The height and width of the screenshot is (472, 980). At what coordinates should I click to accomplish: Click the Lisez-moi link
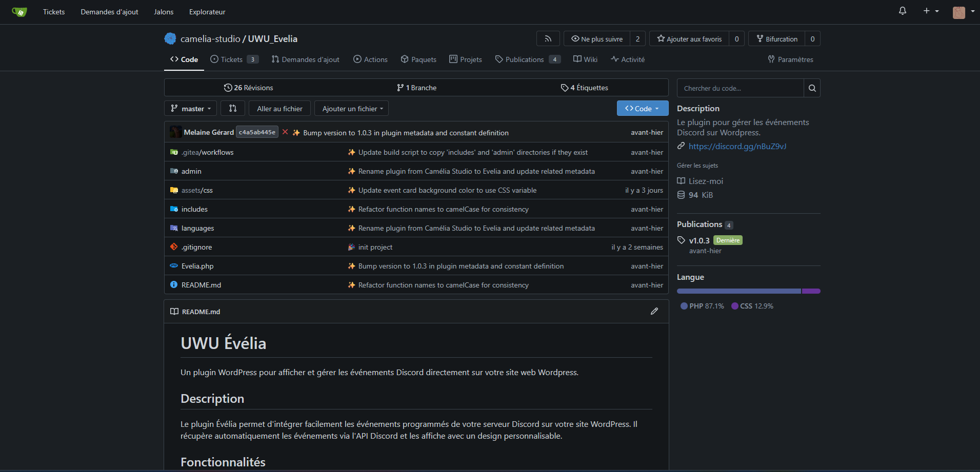pos(706,181)
